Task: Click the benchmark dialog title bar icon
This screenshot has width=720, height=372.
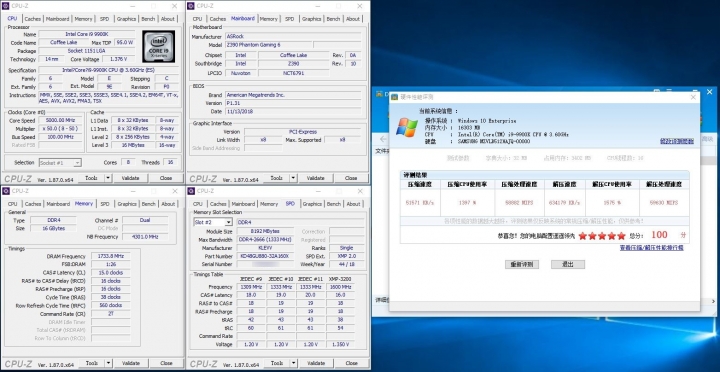Action: coord(394,97)
